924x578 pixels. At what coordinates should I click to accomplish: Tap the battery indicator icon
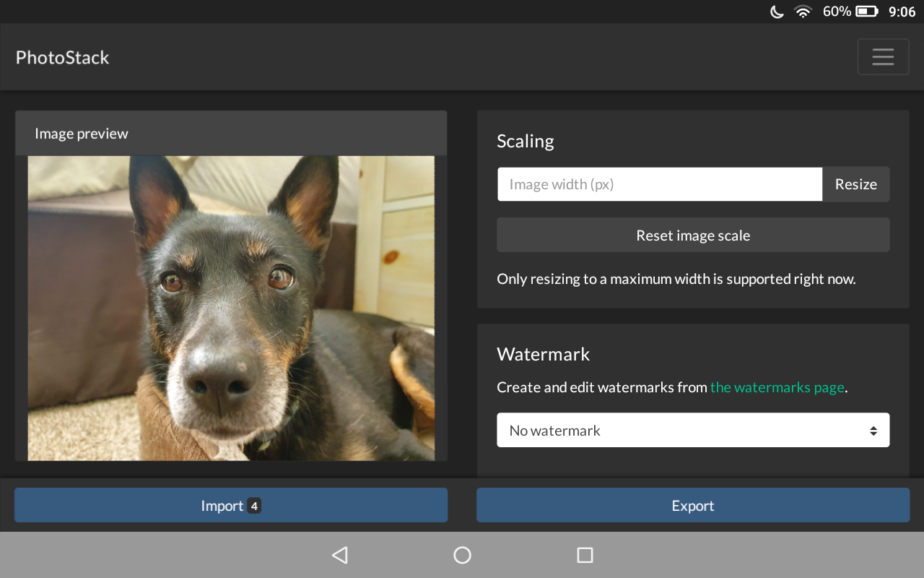click(x=866, y=12)
